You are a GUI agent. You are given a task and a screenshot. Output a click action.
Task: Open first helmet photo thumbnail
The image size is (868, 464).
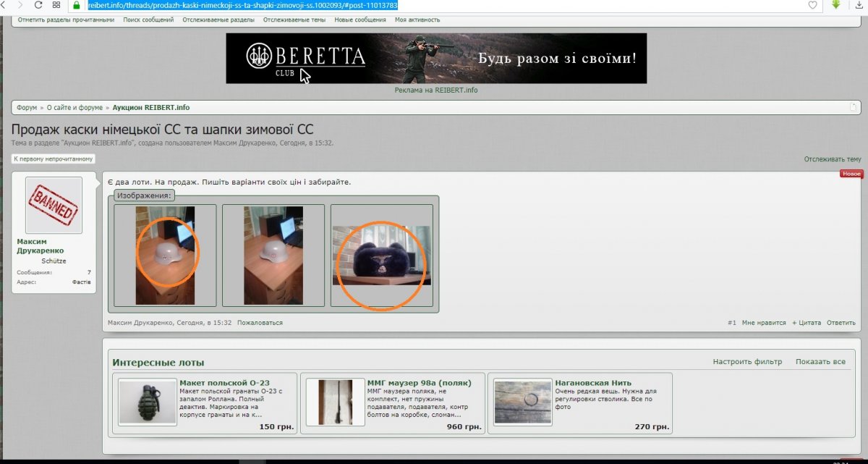[x=165, y=256]
